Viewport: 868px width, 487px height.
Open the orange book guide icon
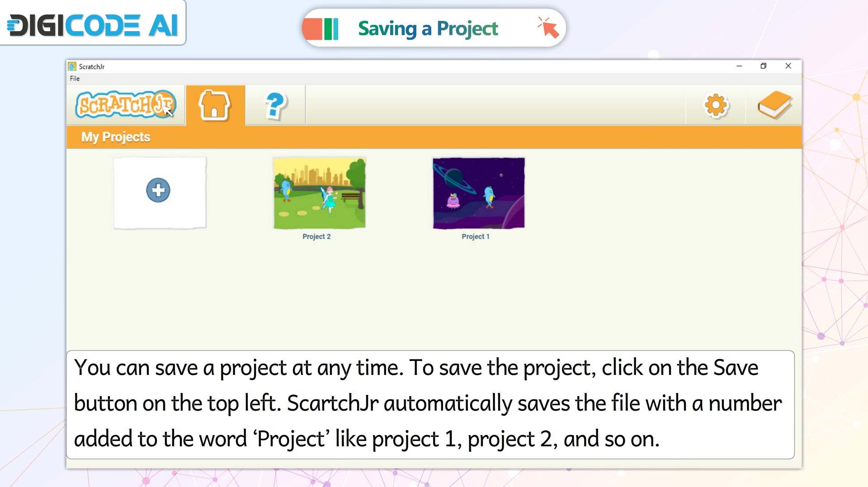tap(774, 105)
